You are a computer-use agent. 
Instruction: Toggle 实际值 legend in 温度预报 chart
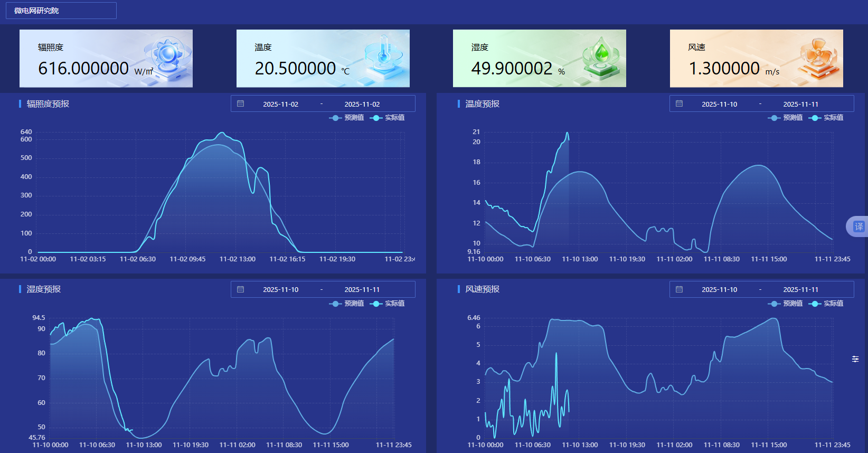pos(826,118)
